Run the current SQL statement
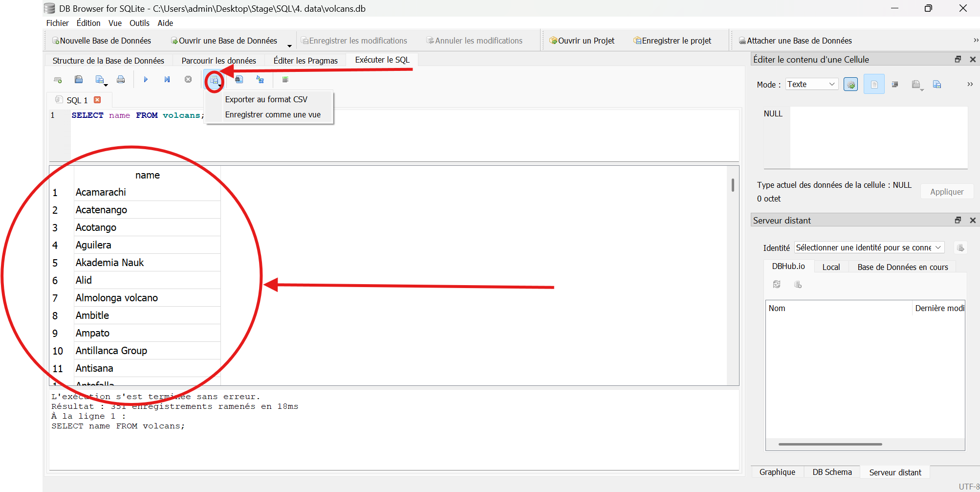 pyautogui.click(x=146, y=79)
